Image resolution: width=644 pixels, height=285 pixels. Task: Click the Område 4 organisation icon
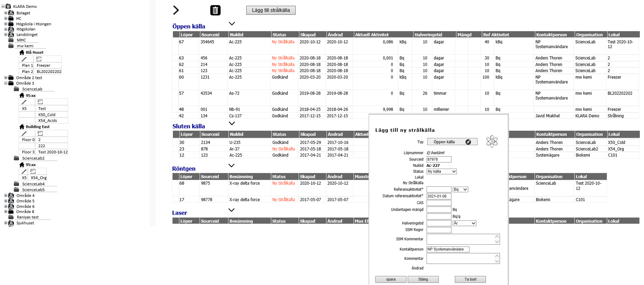[x=11, y=195]
